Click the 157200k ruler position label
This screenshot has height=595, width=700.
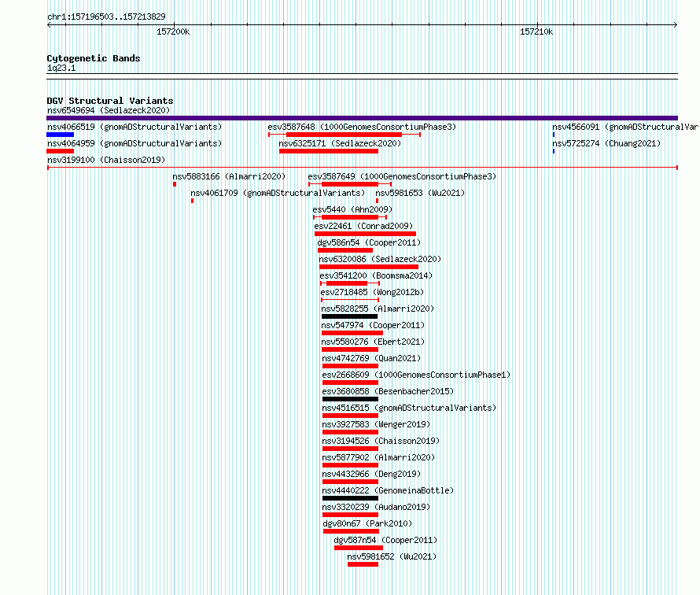click(x=173, y=31)
